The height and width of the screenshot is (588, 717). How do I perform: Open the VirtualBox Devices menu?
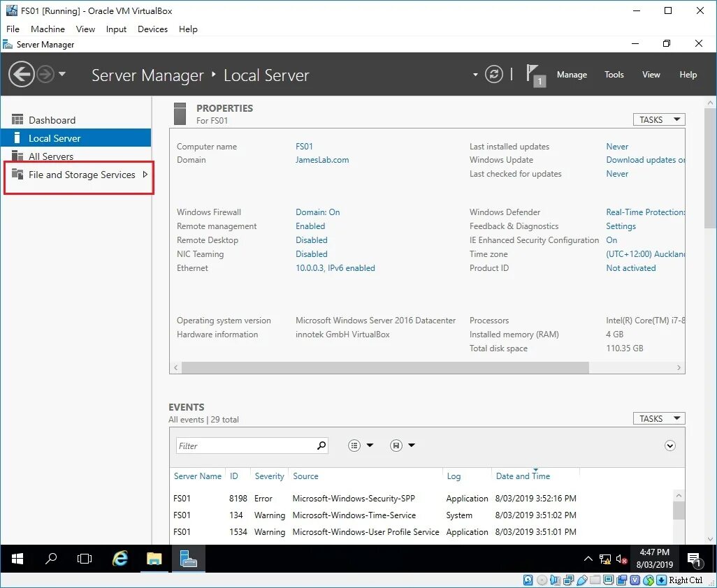pyautogui.click(x=152, y=29)
